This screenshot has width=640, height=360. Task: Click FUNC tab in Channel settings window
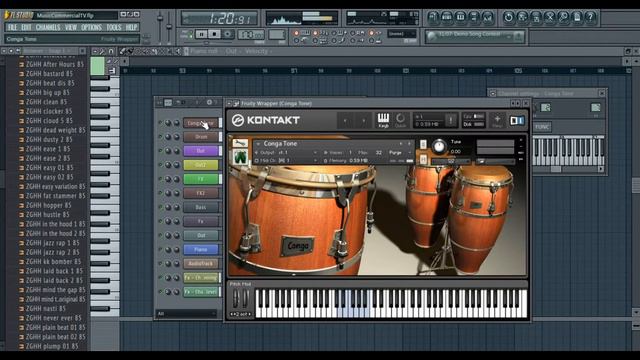pyautogui.click(x=542, y=127)
